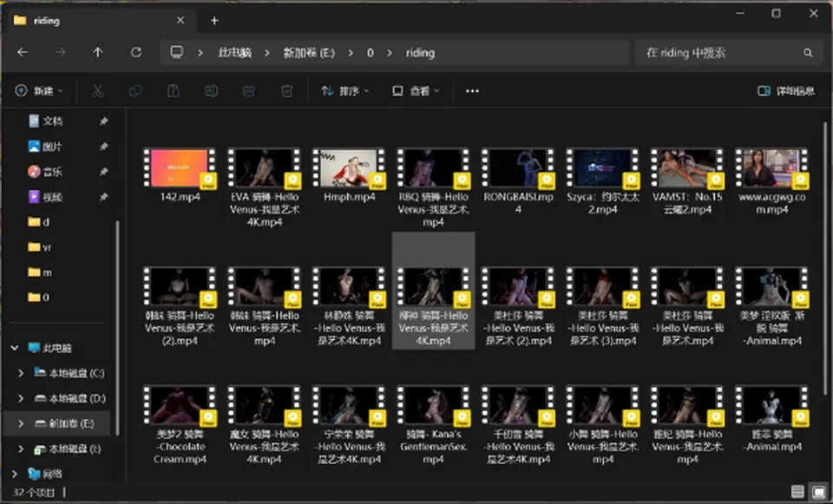
Task: Click the up-one-level arrow
Action: pyautogui.click(x=98, y=52)
